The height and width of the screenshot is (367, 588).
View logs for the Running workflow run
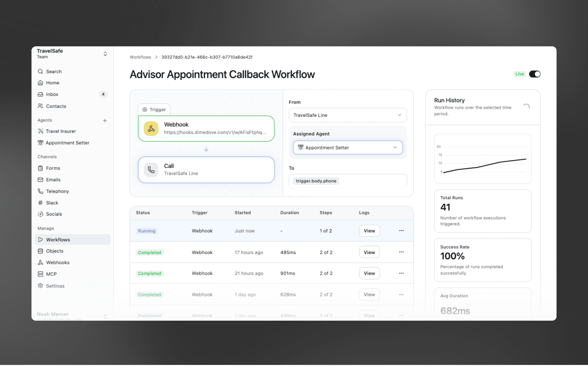[x=369, y=231]
